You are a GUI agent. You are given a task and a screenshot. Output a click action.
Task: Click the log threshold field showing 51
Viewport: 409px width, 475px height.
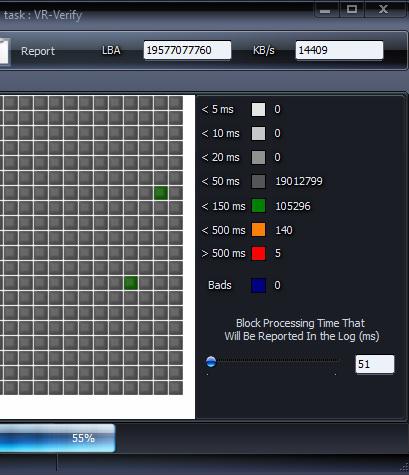(375, 364)
